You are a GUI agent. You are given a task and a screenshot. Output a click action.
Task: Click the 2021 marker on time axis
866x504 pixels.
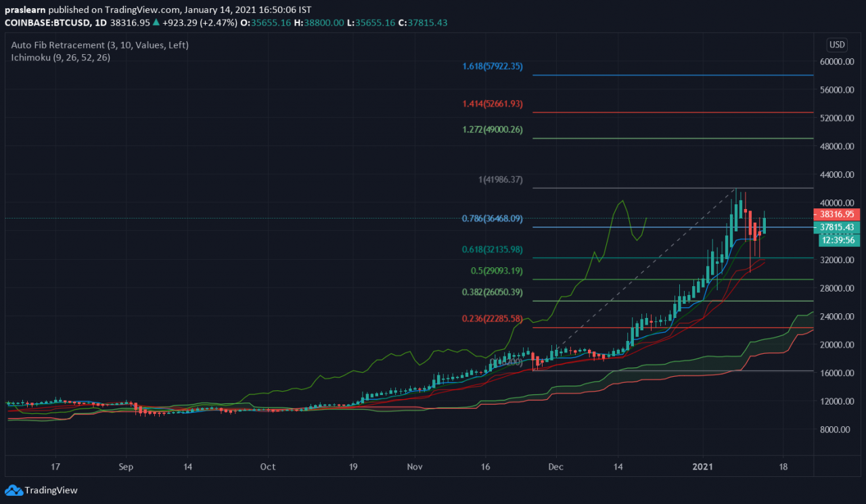[x=703, y=466]
